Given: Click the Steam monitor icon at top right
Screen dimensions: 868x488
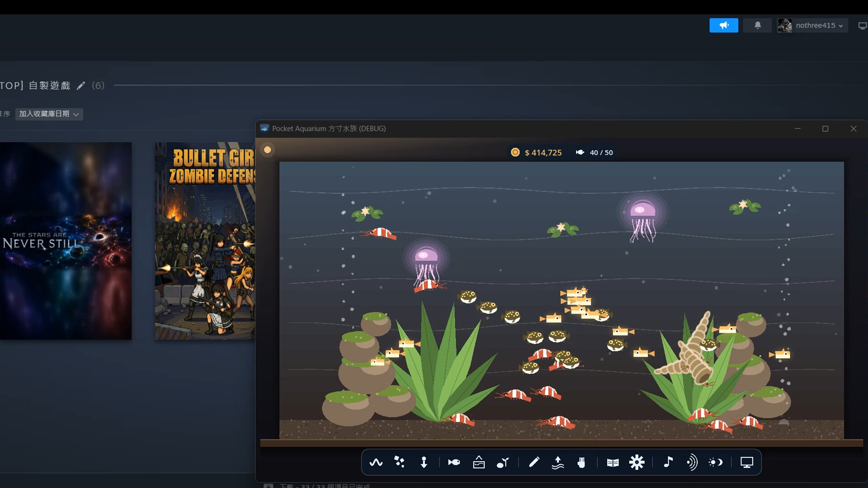Looking at the screenshot, I should (x=863, y=26).
